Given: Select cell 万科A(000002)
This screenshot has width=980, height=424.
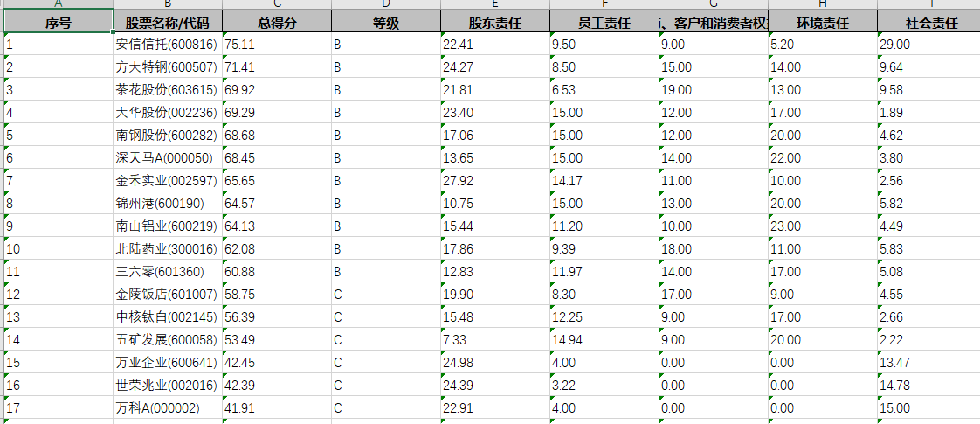Looking at the screenshot, I should 168,407.
